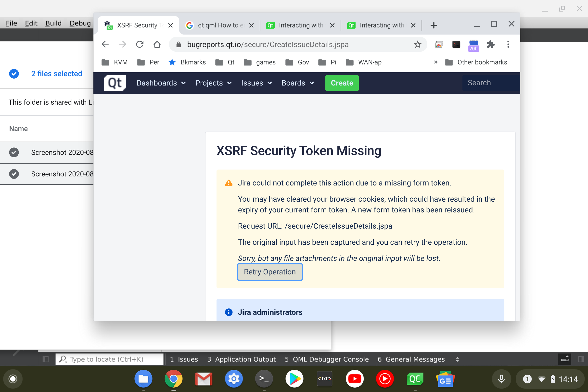Open Qt Creator from the shelf
Screen dimensions: 588x392
pos(415,379)
